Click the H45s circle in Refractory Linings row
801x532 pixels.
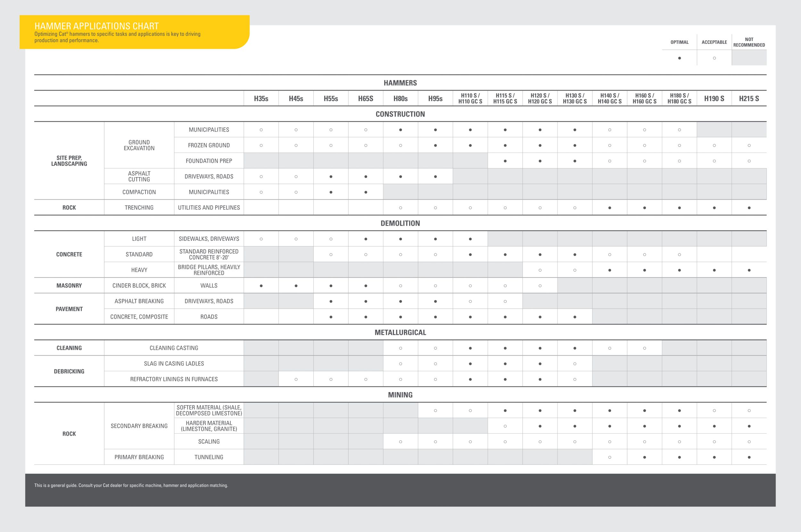(x=296, y=379)
